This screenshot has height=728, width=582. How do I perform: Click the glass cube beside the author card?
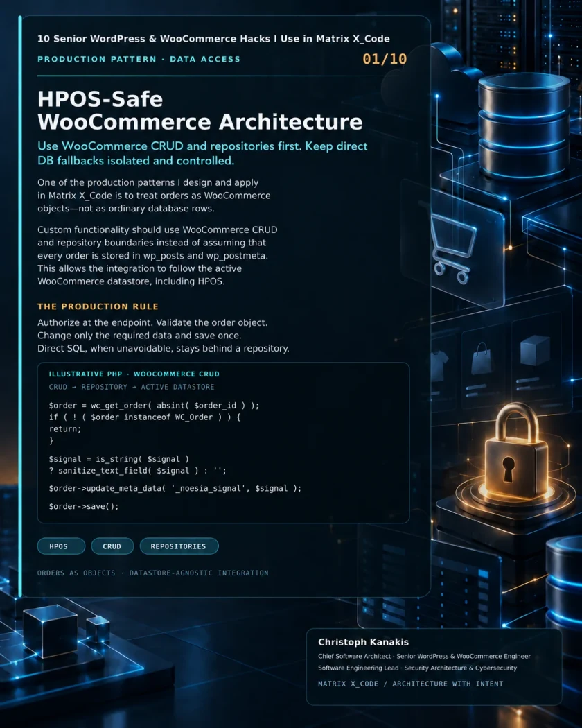pyautogui.click(x=50, y=630)
